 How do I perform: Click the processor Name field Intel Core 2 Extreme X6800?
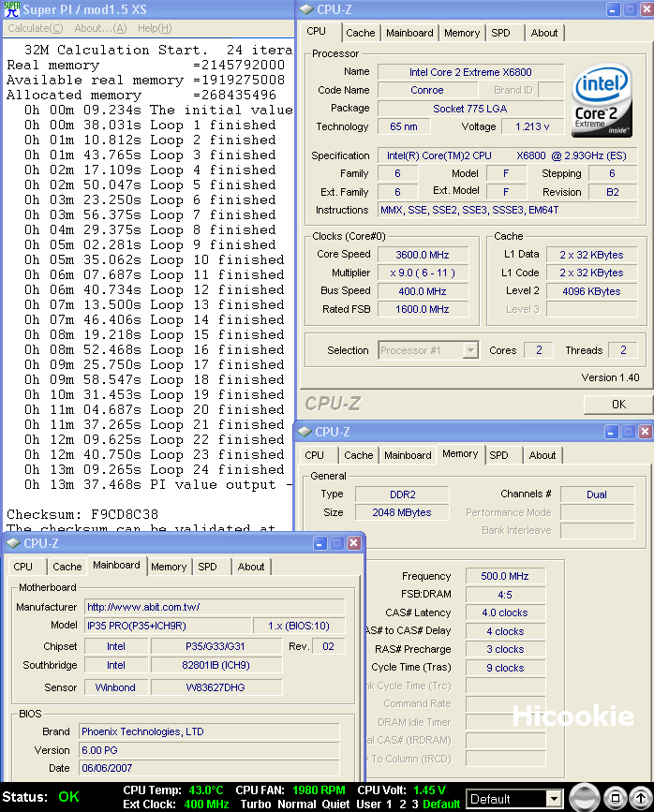470,72
